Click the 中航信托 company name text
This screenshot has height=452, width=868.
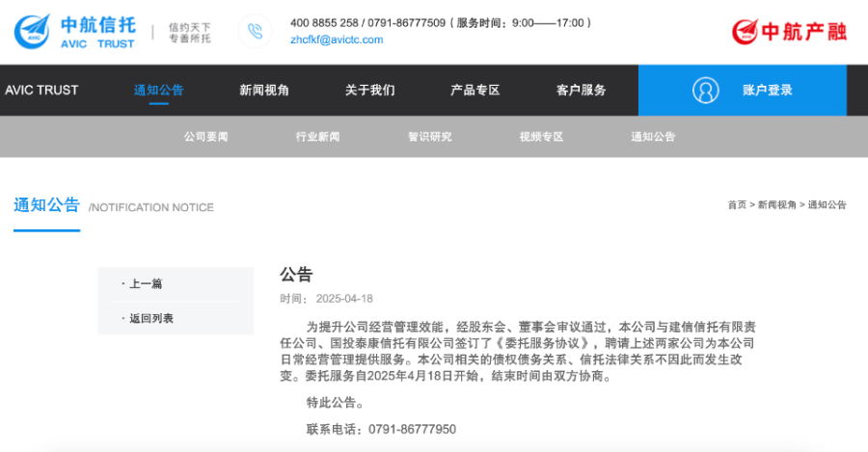pyautogui.click(x=98, y=24)
